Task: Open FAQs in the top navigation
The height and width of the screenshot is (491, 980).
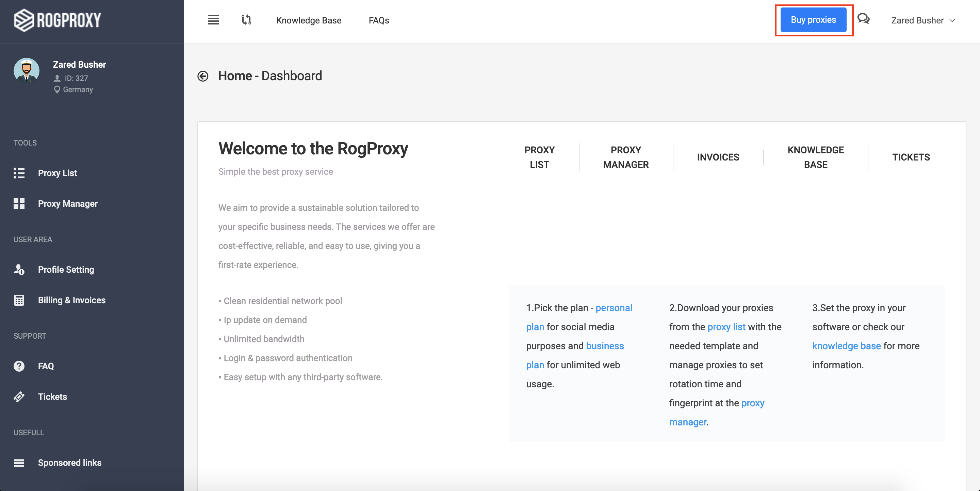Action: tap(378, 20)
